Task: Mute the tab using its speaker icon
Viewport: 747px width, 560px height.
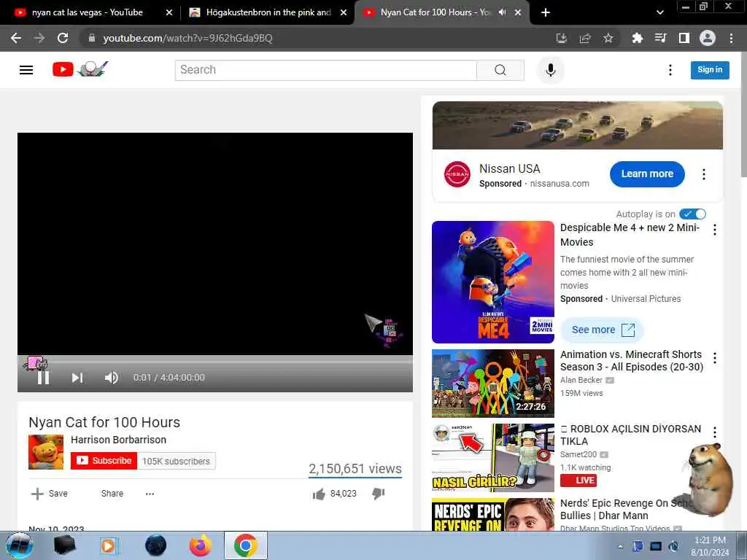Action: click(502, 12)
